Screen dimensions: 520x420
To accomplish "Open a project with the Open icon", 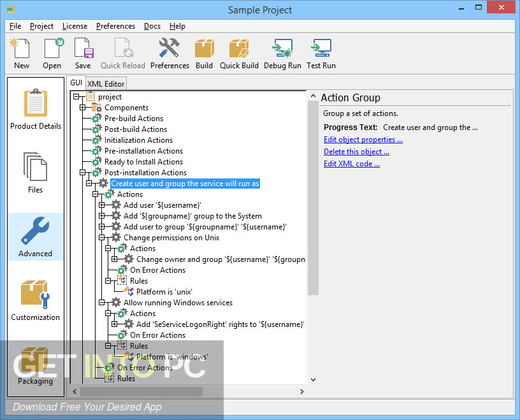I will click(x=53, y=48).
